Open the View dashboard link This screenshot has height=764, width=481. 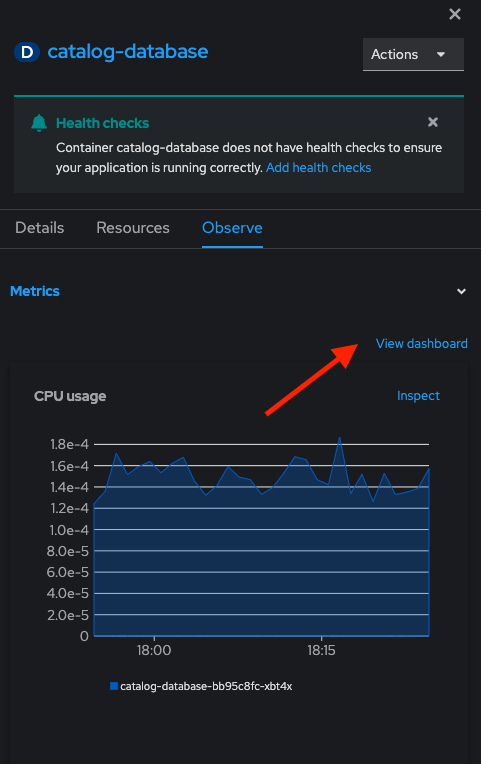(422, 344)
